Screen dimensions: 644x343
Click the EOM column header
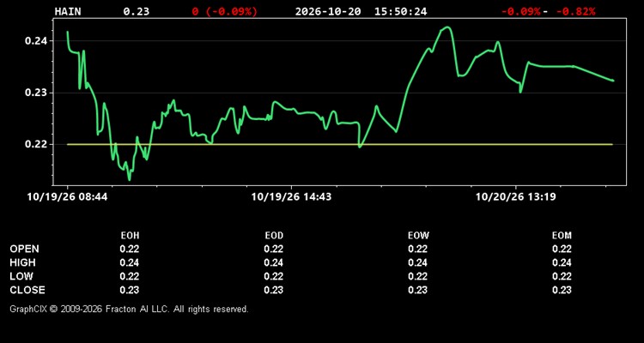click(562, 236)
